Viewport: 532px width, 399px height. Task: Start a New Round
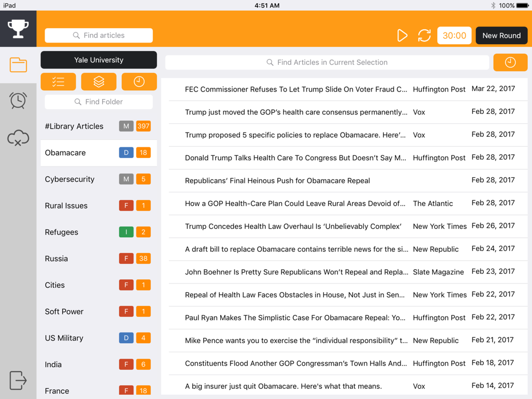coord(502,35)
